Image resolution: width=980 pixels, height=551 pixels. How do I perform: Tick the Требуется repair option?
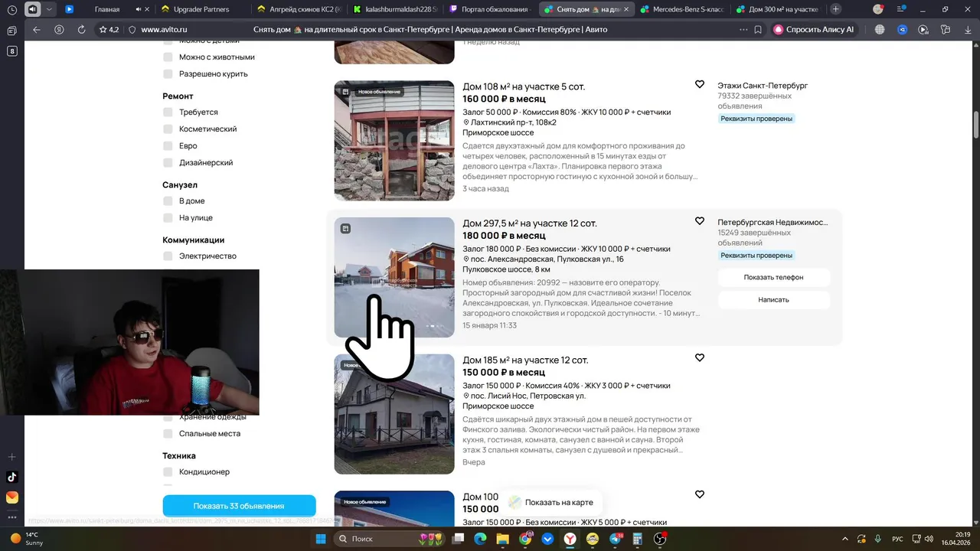tap(168, 112)
